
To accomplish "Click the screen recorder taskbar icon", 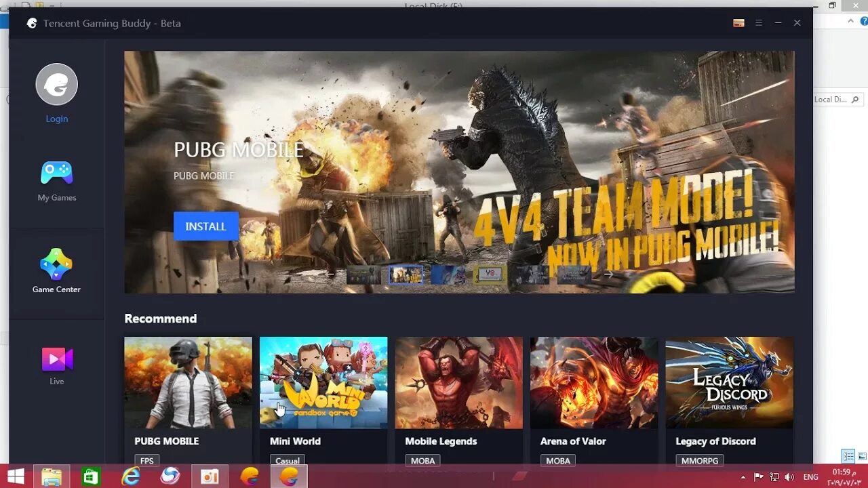I will pyautogui.click(x=210, y=476).
